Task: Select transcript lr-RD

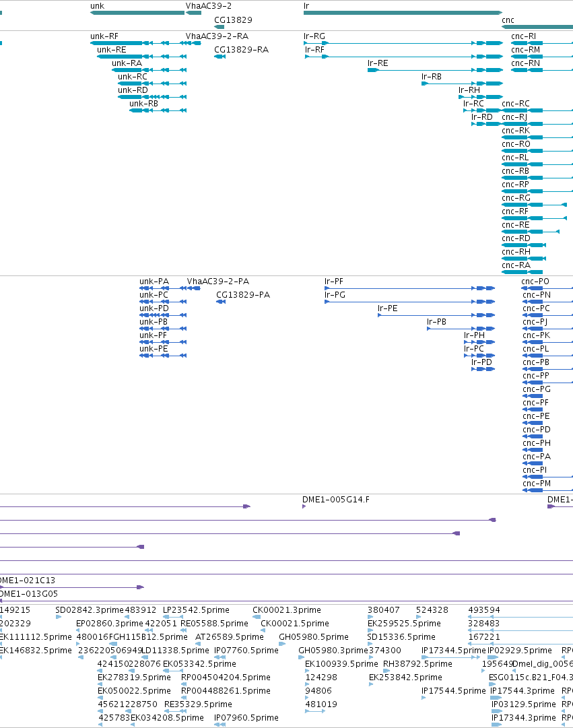Action: click(x=481, y=117)
